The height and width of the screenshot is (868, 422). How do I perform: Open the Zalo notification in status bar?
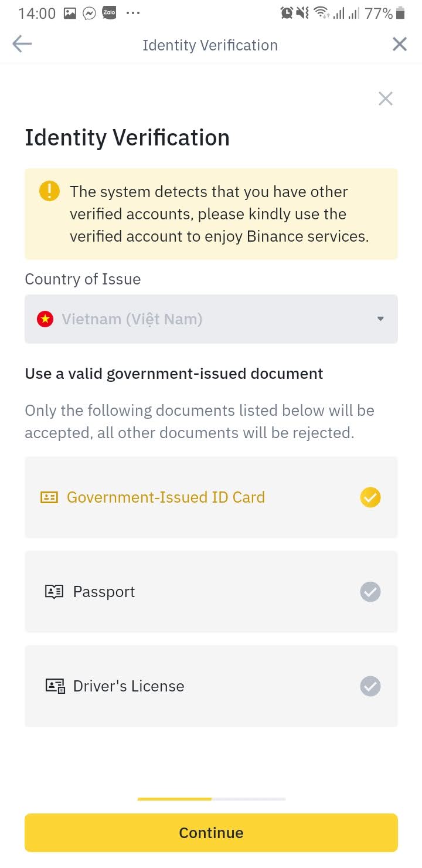pyautogui.click(x=108, y=13)
